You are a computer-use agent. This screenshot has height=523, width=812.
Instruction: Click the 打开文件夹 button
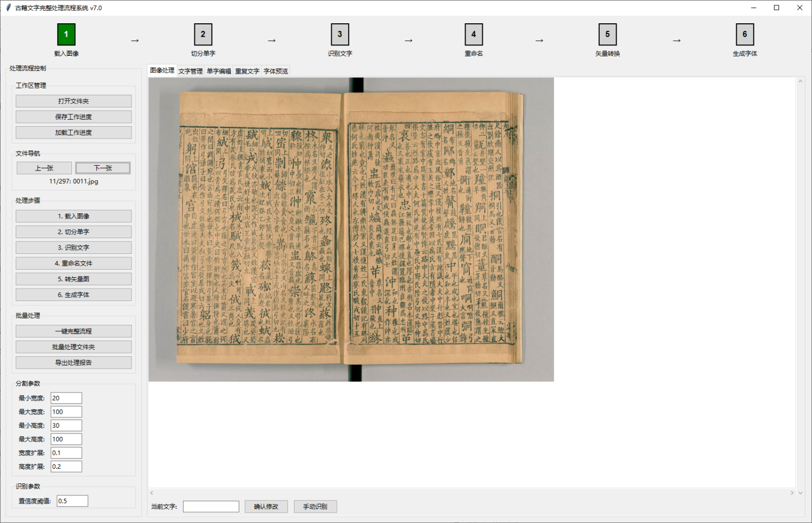pos(74,101)
